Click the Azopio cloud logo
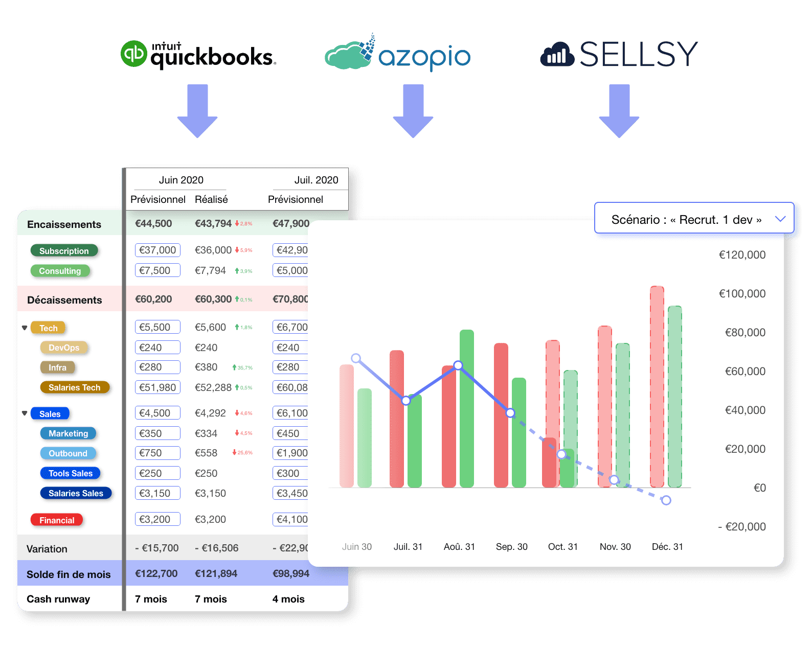This screenshot has width=812, height=648. (397, 52)
